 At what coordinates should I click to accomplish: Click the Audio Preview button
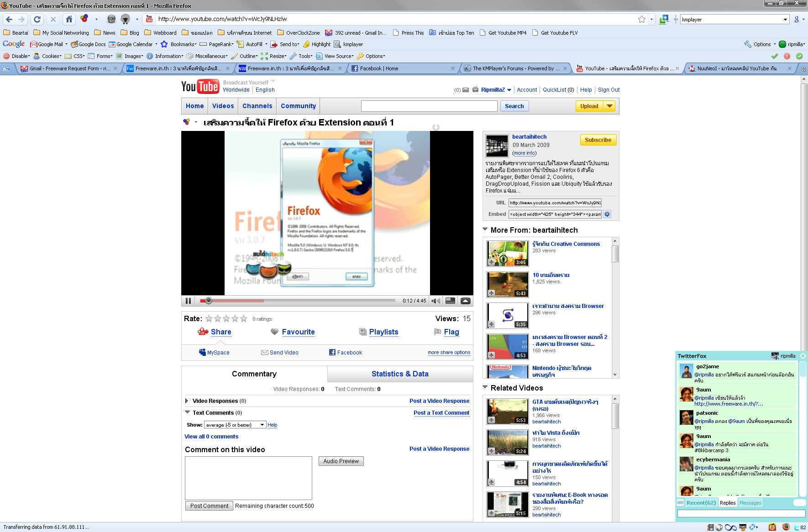tap(341, 461)
